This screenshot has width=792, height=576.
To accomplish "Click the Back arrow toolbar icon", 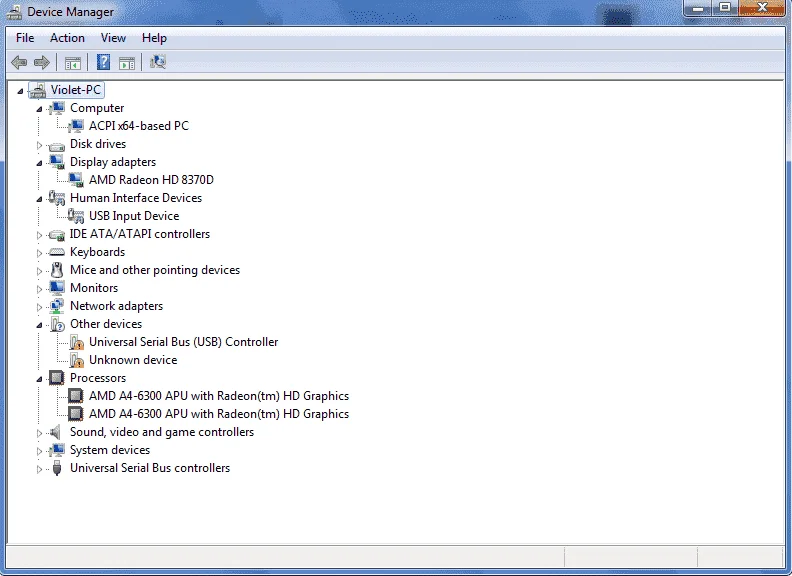I will point(19,63).
